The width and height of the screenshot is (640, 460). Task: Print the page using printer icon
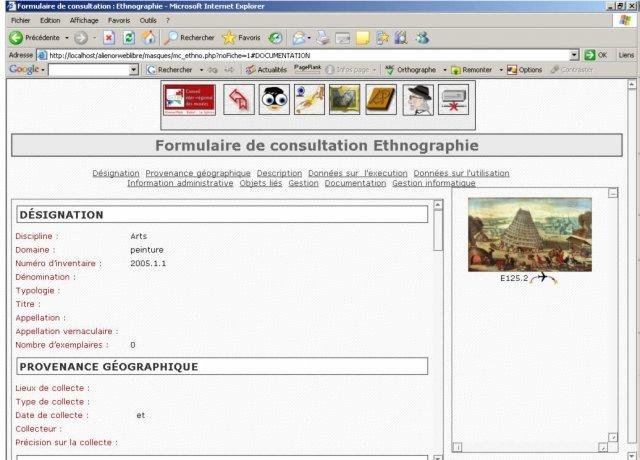[x=323, y=38]
